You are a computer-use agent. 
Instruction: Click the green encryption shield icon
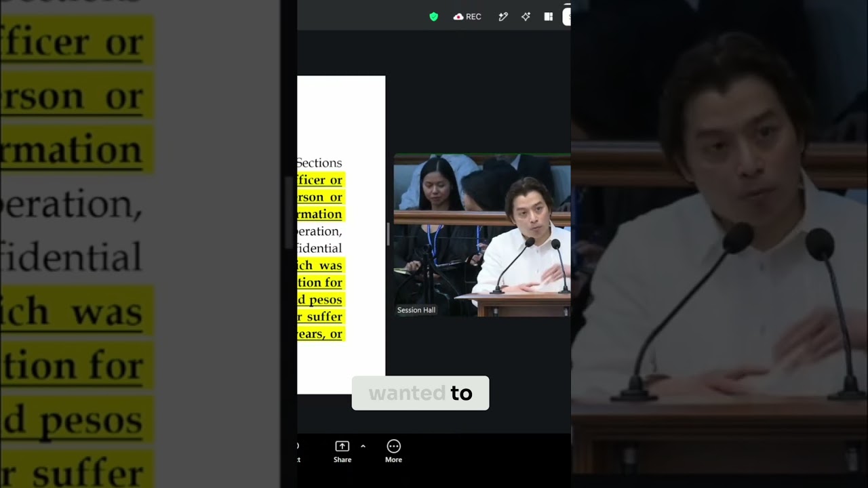pyautogui.click(x=434, y=17)
